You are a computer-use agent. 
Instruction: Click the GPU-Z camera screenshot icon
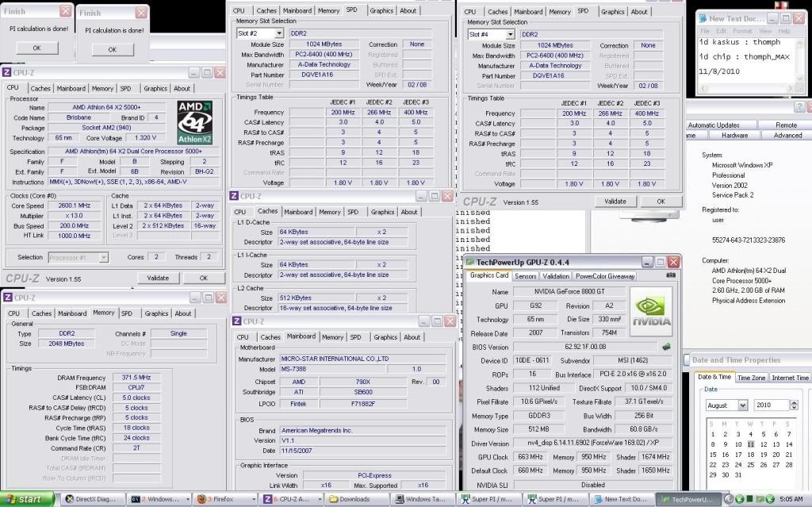tap(671, 275)
